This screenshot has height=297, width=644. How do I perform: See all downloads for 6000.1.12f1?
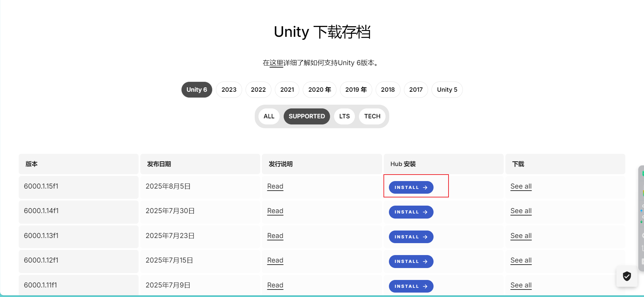(521, 261)
